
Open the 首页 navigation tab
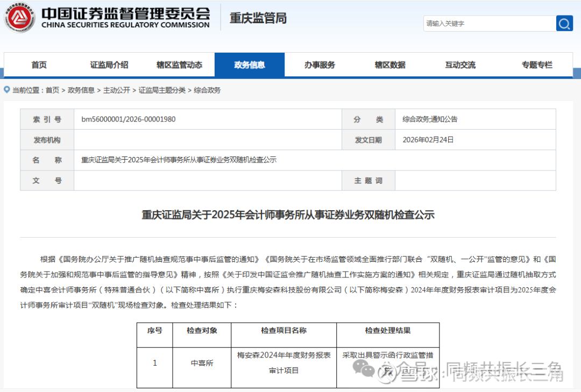click(x=39, y=65)
